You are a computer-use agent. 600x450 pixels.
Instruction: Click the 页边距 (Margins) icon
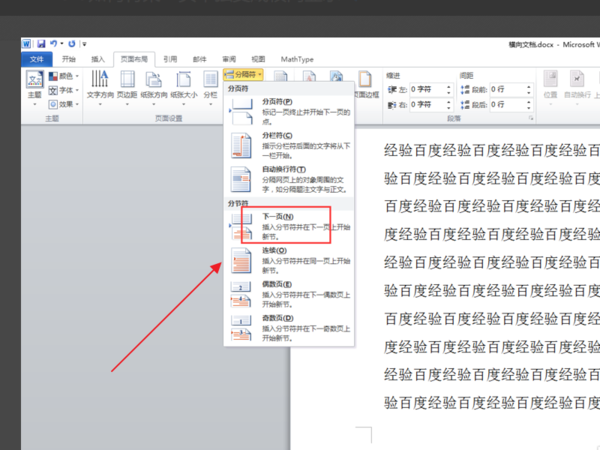point(127,80)
